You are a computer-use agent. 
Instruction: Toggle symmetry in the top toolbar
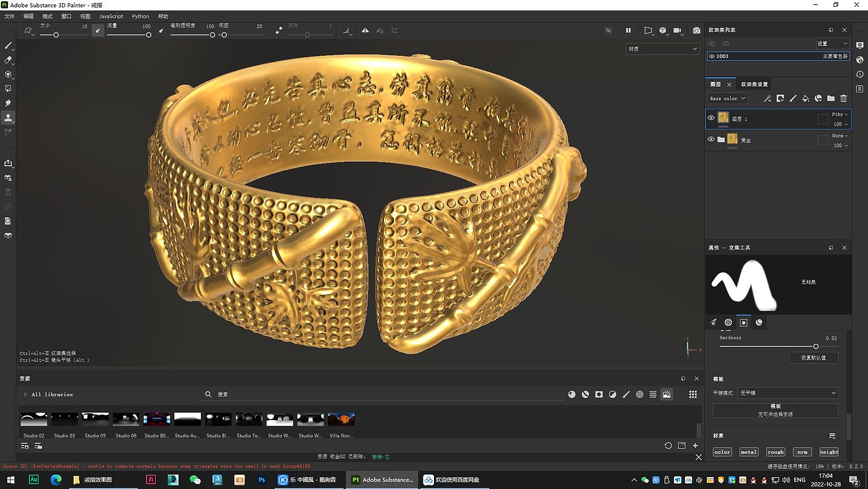click(x=365, y=30)
